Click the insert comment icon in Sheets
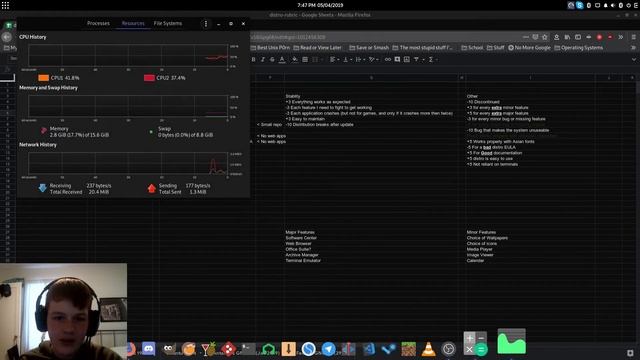Screen dimensions: 640x360 tap(397, 60)
